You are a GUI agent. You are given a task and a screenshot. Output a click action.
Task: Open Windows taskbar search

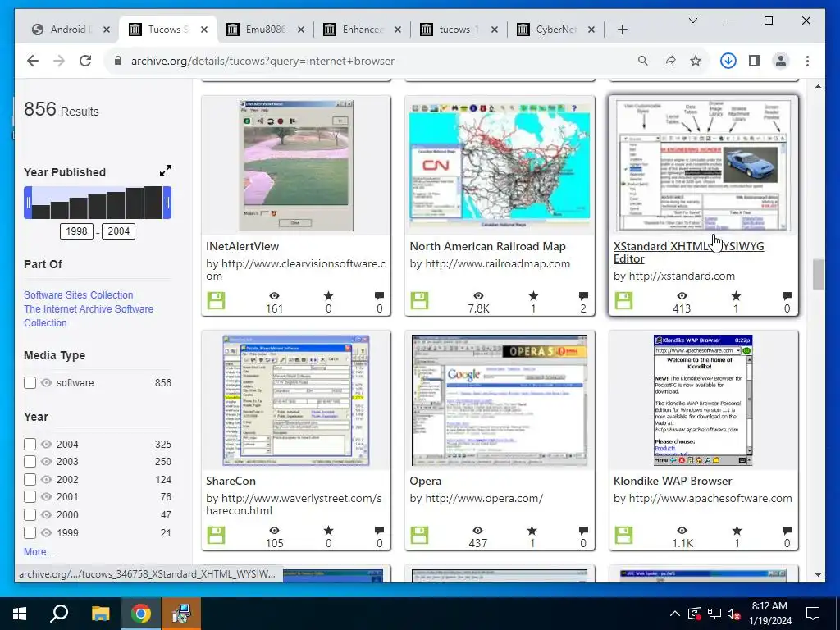point(59,614)
